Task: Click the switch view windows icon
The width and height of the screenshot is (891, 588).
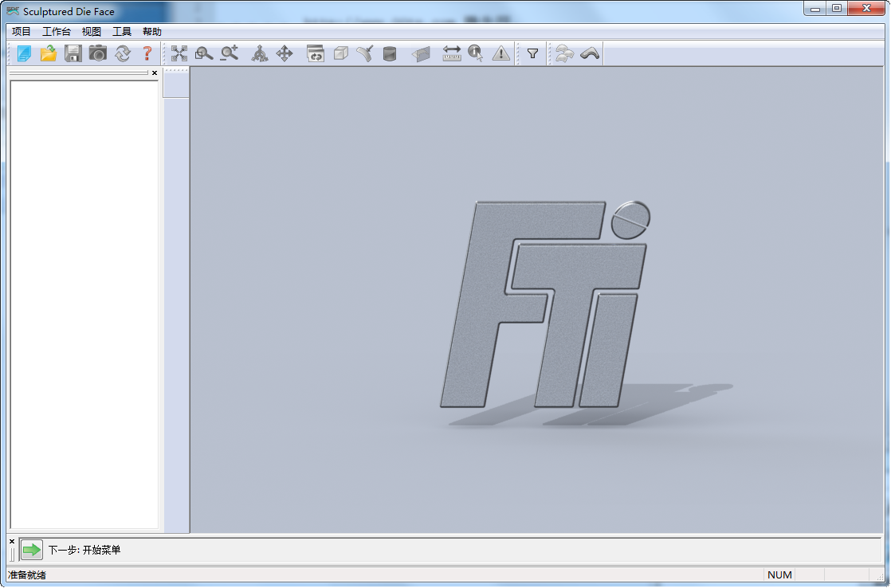Action: point(315,53)
